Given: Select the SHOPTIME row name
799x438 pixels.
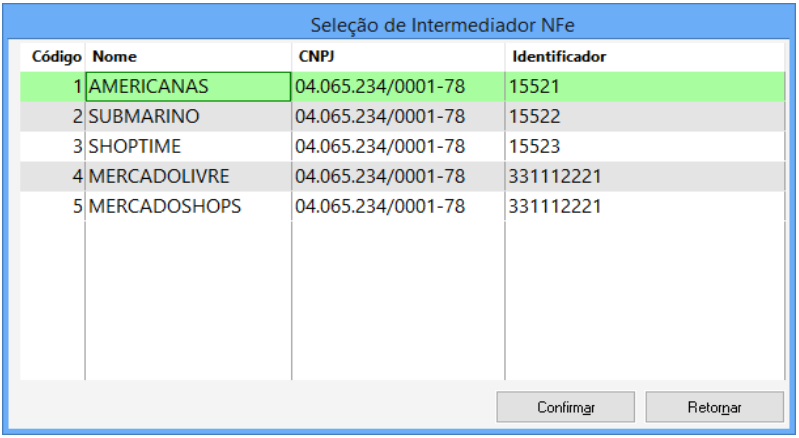Looking at the screenshot, I should 135,147.
